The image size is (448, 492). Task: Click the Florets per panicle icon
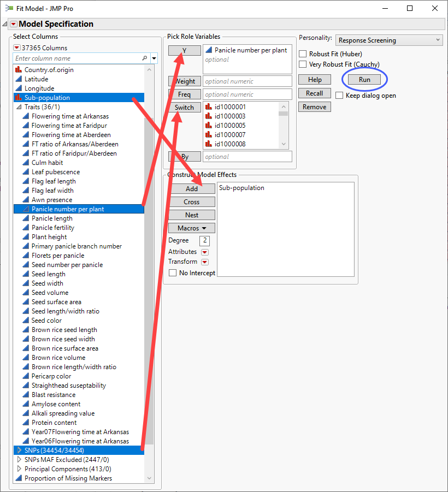pyautogui.click(x=26, y=256)
